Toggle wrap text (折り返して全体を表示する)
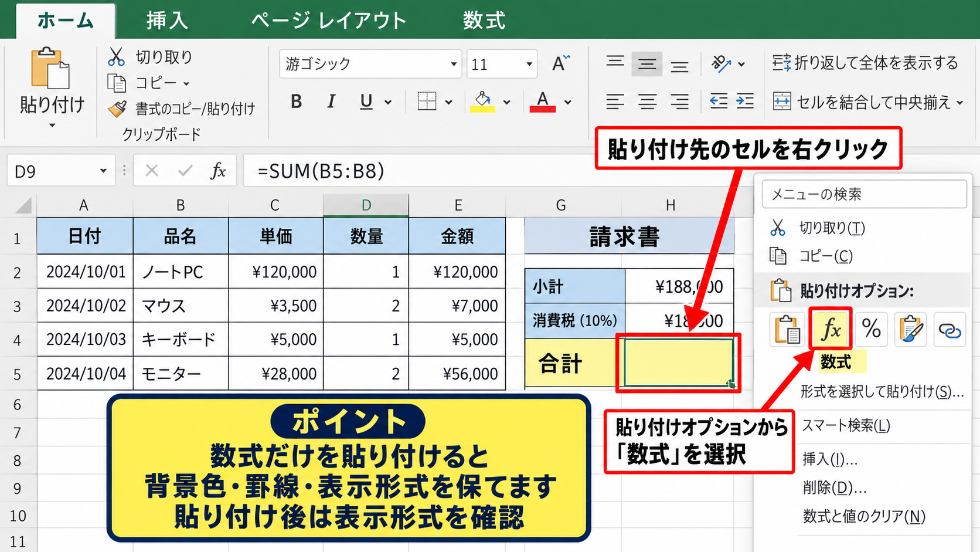The image size is (980, 552). (865, 63)
